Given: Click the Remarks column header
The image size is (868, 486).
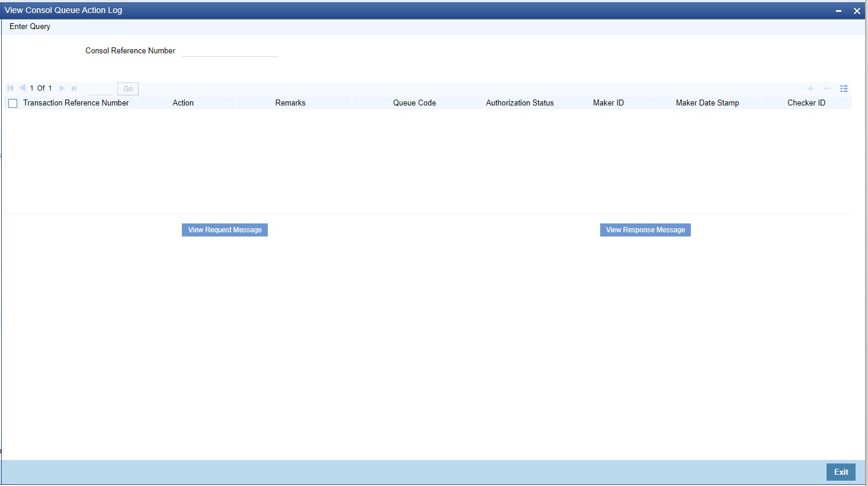Looking at the screenshot, I should point(290,103).
